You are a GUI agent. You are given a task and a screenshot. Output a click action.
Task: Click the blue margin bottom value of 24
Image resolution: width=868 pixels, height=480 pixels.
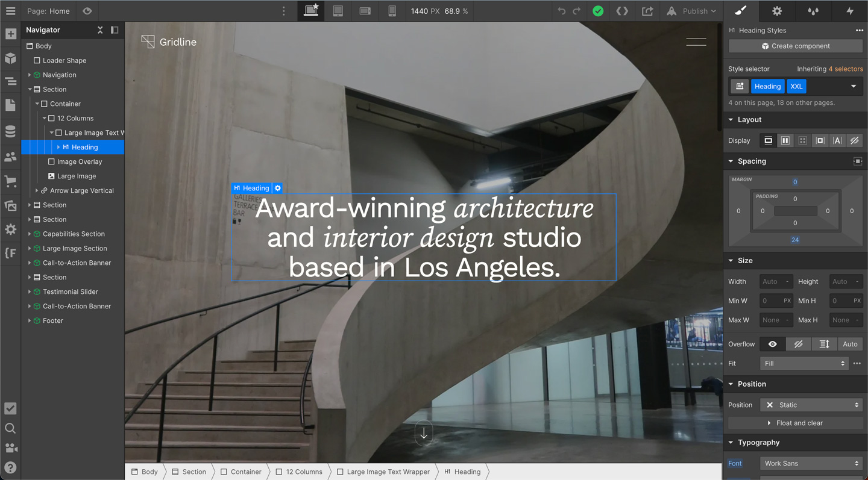[795, 240]
